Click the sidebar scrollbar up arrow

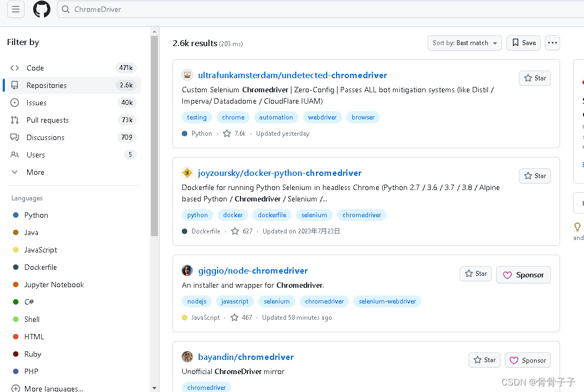pyautogui.click(x=155, y=31)
